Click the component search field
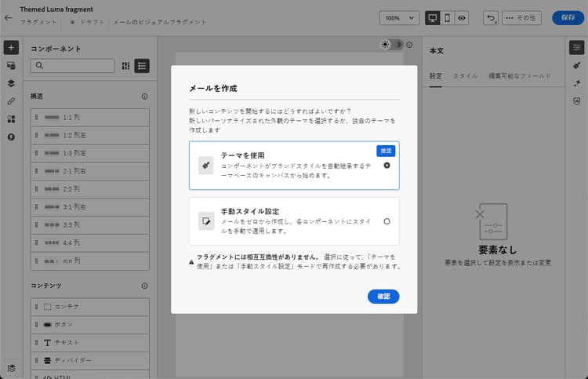The width and height of the screenshot is (588, 379). pos(72,66)
